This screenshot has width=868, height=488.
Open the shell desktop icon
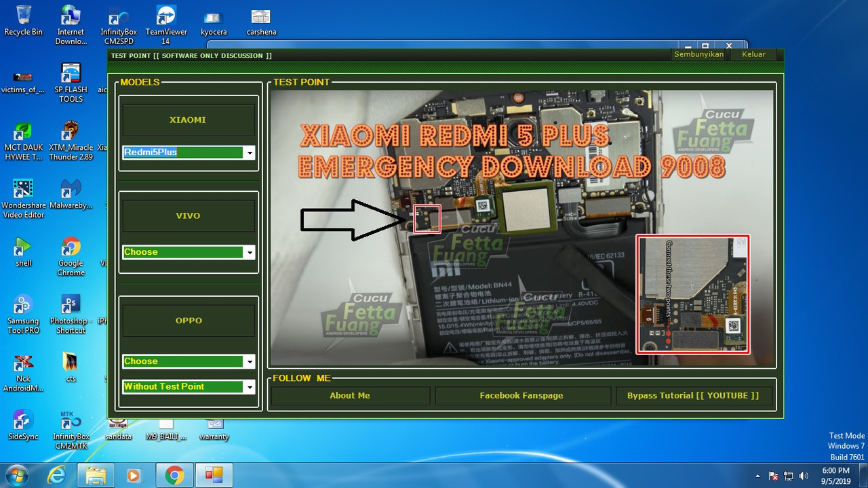[x=23, y=252]
